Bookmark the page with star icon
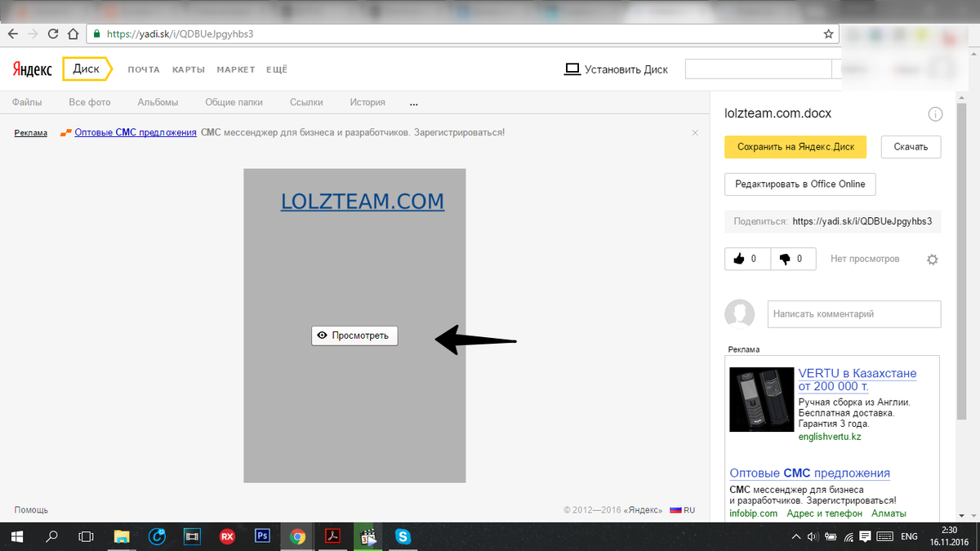Image resolution: width=980 pixels, height=551 pixels. point(828,34)
